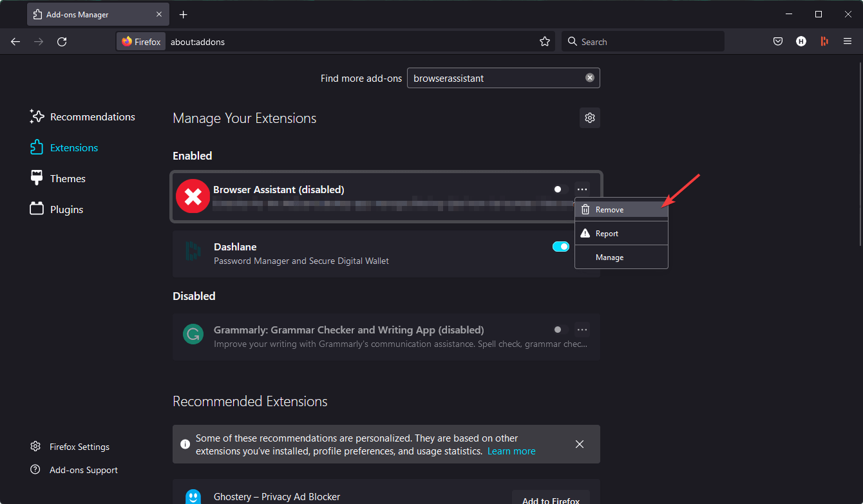The image size is (863, 504).
Task: Click the Grammarly G icon
Action: click(193, 334)
